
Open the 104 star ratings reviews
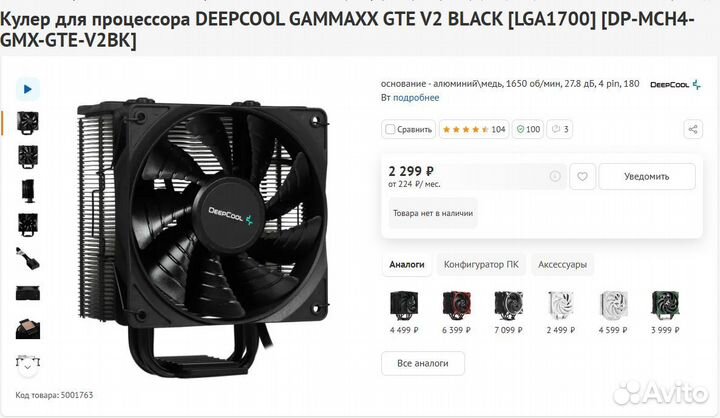tap(474, 130)
